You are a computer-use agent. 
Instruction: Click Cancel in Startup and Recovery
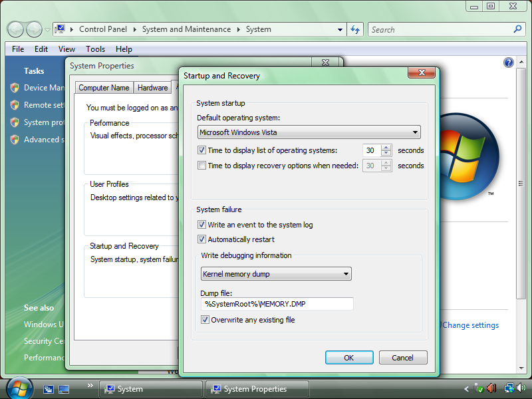pyautogui.click(x=403, y=358)
